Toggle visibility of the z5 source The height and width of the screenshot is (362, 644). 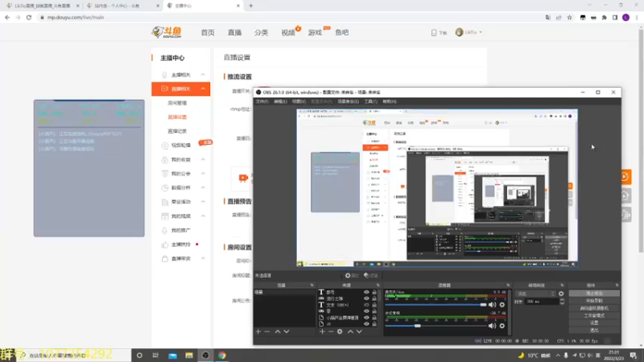pos(366,324)
